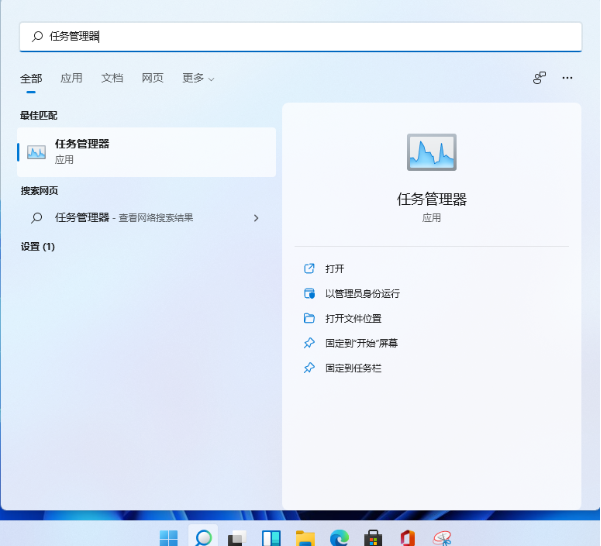Click the 固定到任务栏 option
Image resolution: width=601 pixels, height=546 pixels.
pyautogui.click(x=353, y=368)
